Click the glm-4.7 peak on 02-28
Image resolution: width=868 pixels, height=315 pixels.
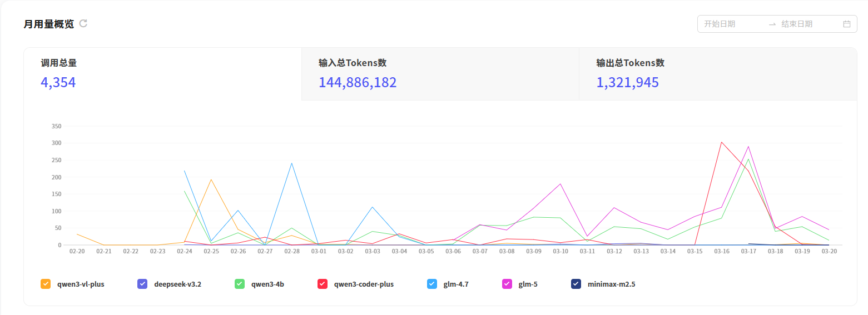tap(292, 163)
